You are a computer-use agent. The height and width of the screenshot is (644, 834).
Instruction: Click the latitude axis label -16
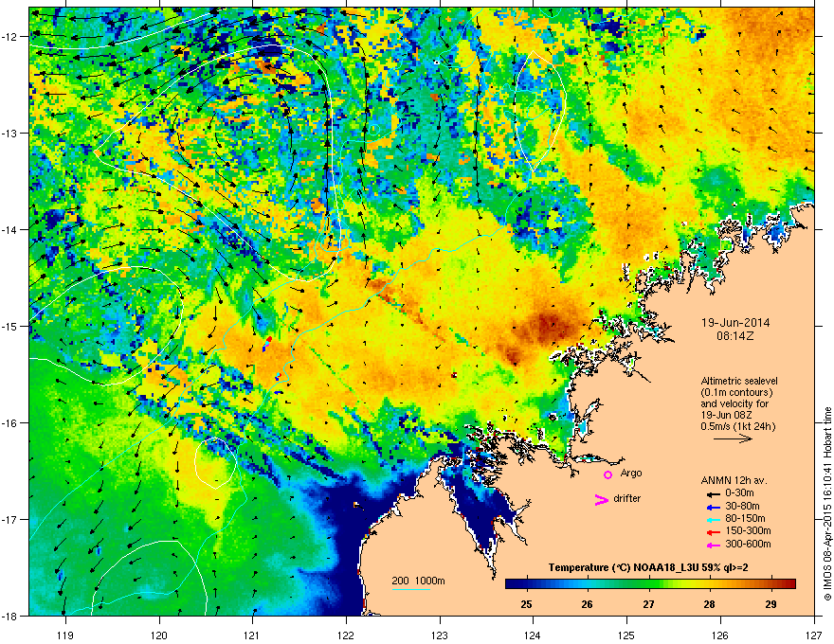tap(9, 423)
